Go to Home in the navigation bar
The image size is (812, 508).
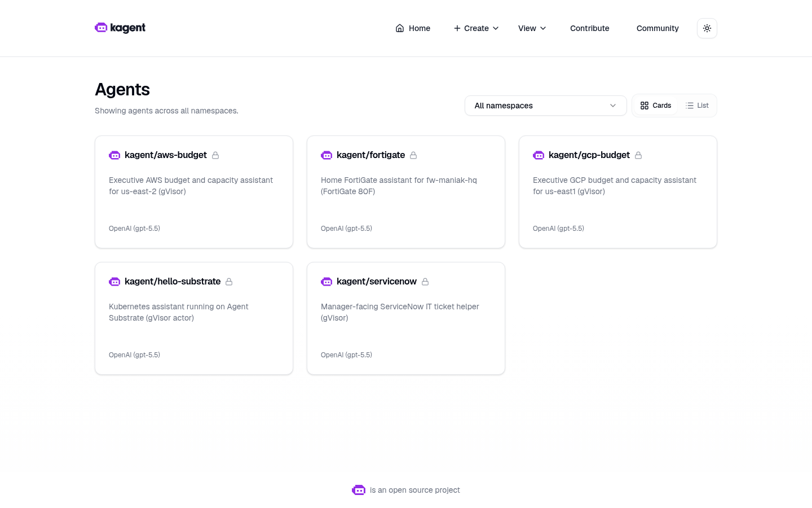coord(413,28)
